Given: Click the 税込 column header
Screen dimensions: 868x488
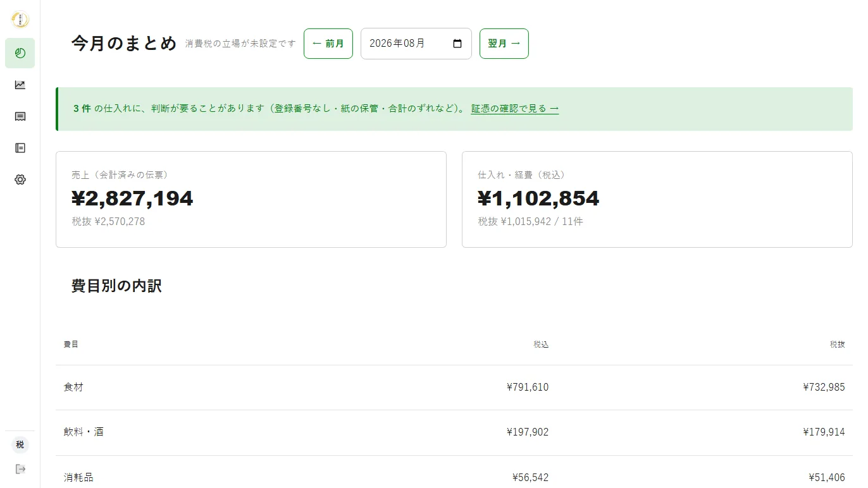Looking at the screenshot, I should click(541, 345).
